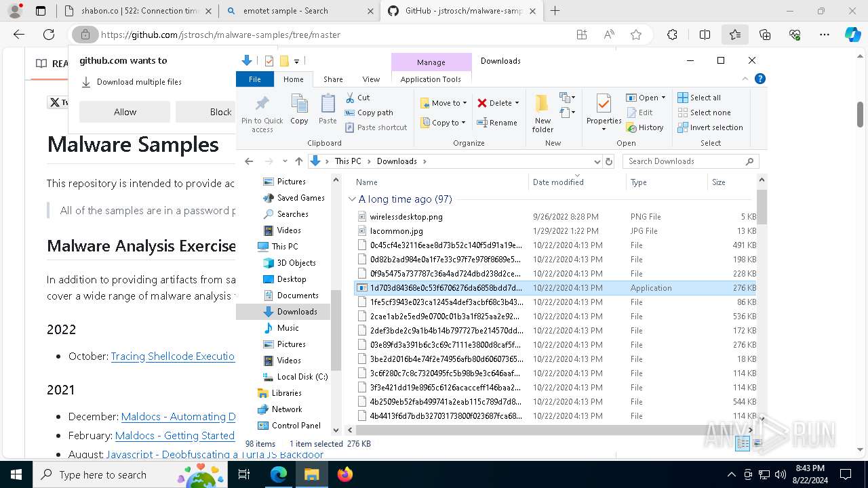
Task: Add GitHub page to favorites star
Action: (636, 35)
